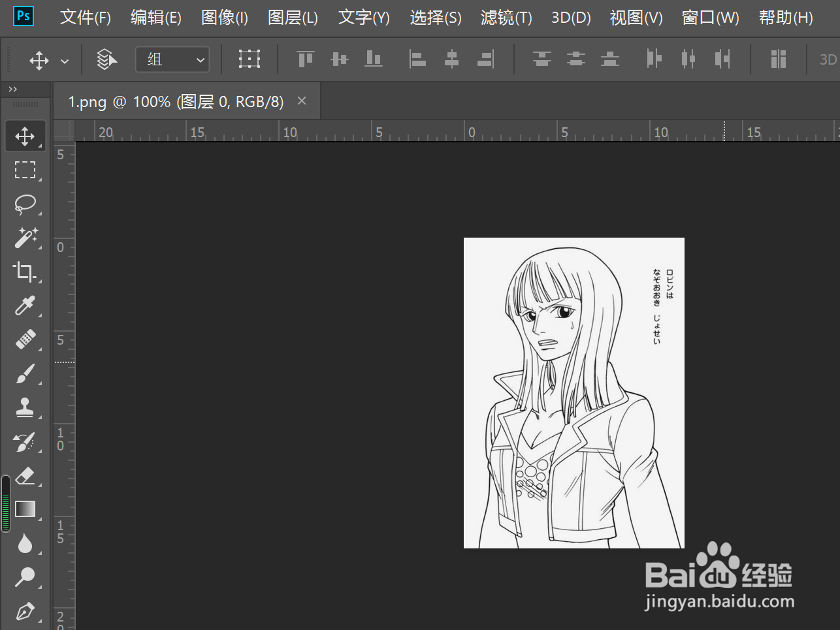Select the Crop tool
This screenshot has width=840, height=630.
pyautogui.click(x=25, y=272)
